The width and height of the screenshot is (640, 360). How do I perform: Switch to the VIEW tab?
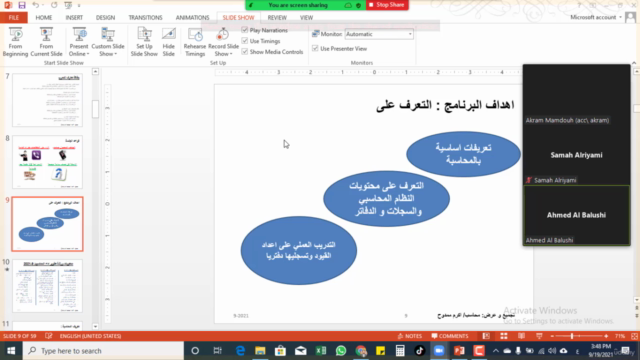coord(306,18)
